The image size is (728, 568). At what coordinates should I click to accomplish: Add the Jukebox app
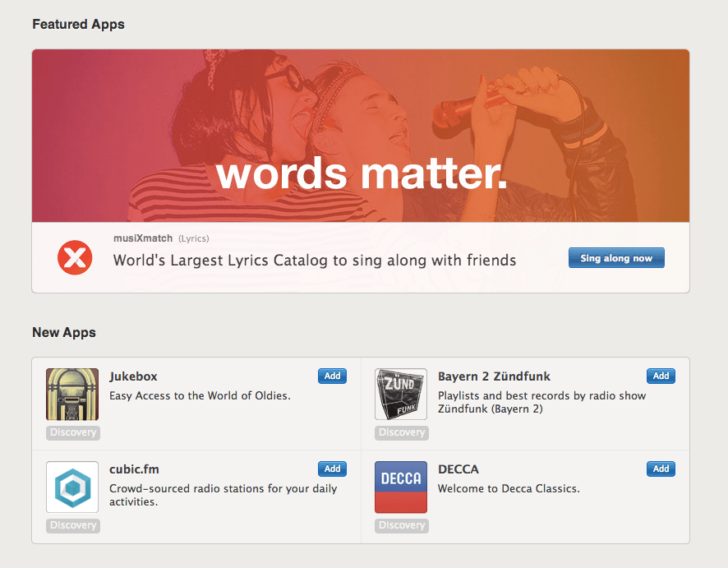pyautogui.click(x=332, y=376)
